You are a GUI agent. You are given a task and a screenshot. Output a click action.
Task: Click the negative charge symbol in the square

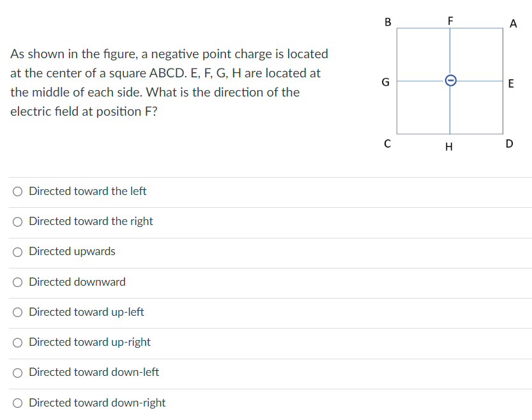point(450,82)
